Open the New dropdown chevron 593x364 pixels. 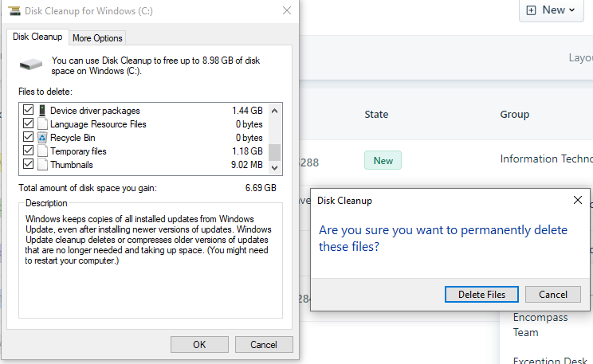click(x=571, y=10)
